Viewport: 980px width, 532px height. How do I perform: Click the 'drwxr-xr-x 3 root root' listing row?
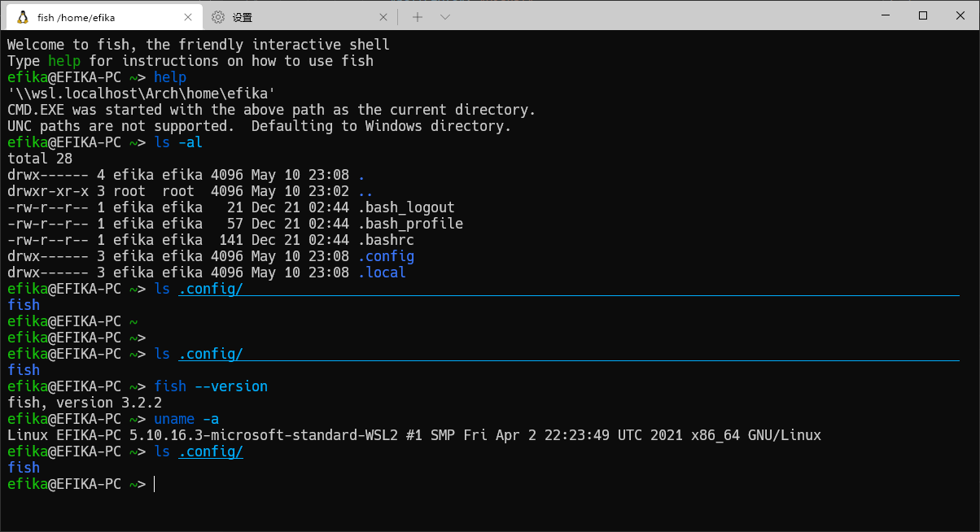pyautogui.click(x=190, y=191)
